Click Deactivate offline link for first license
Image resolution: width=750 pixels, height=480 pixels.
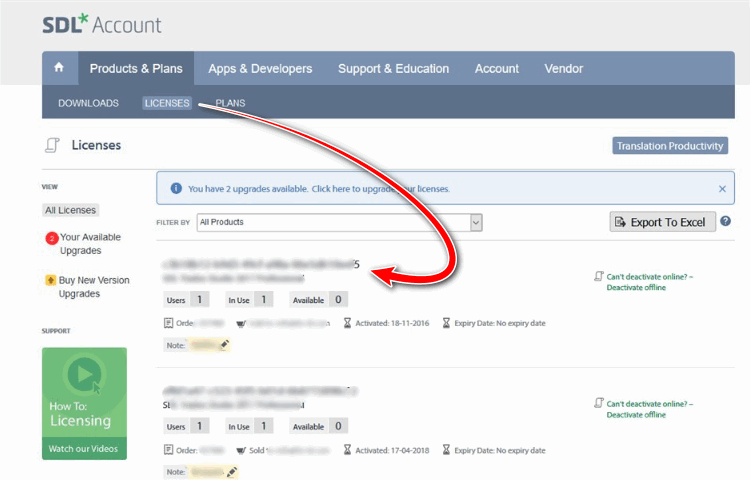coord(636,287)
